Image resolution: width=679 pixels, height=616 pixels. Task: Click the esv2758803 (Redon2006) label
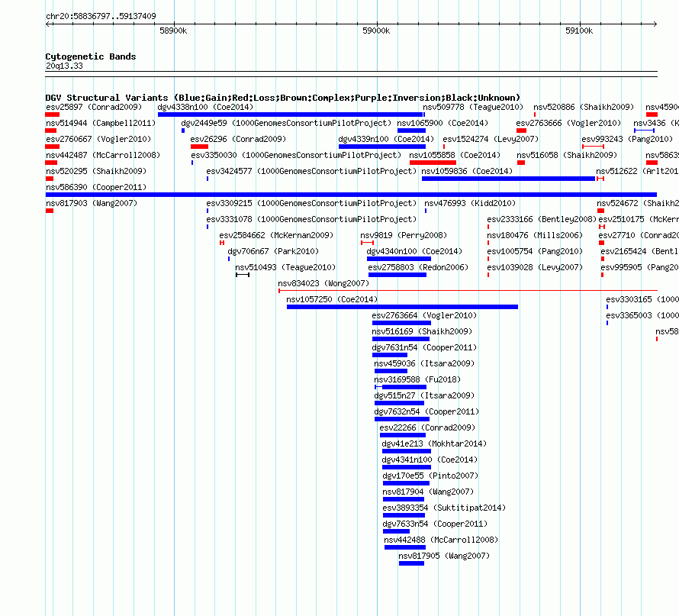[x=418, y=267]
